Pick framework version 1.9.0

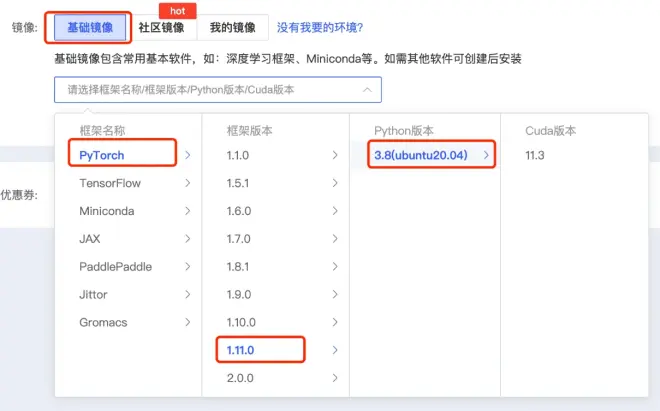[x=239, y=294]
